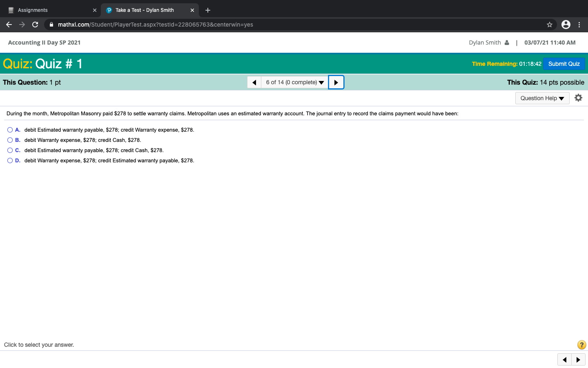Click the mathxl.com address bar
The image size is (588, 368).
pyautogui.click(x=286, y=25)
